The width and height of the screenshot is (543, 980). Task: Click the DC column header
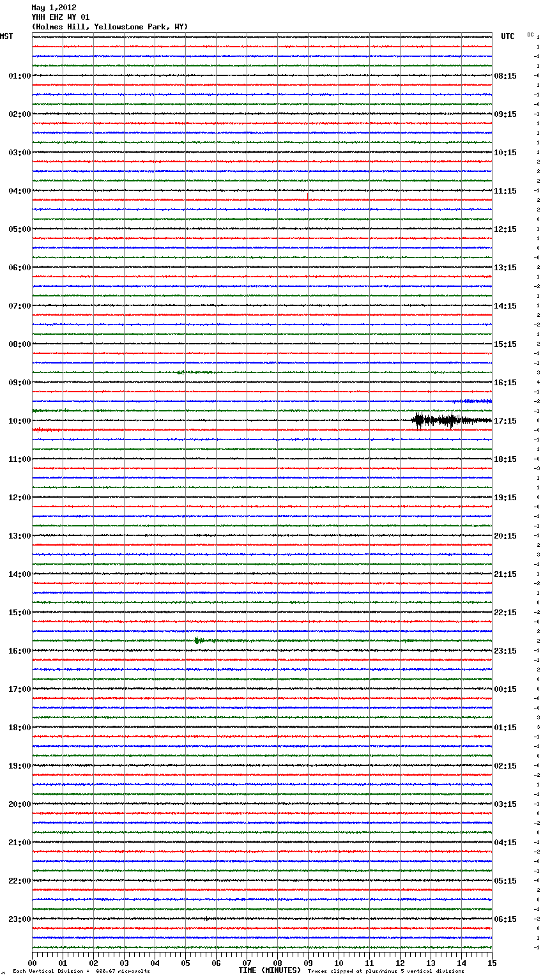(x=530, y=34)
